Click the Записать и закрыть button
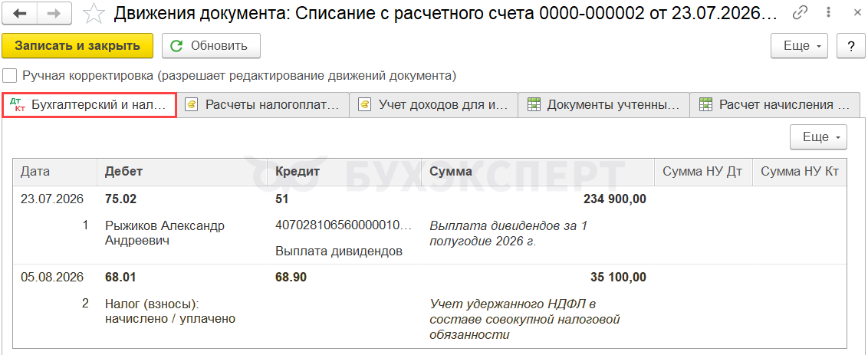This screenshot has height=355, width=868. tap(77, 46)
